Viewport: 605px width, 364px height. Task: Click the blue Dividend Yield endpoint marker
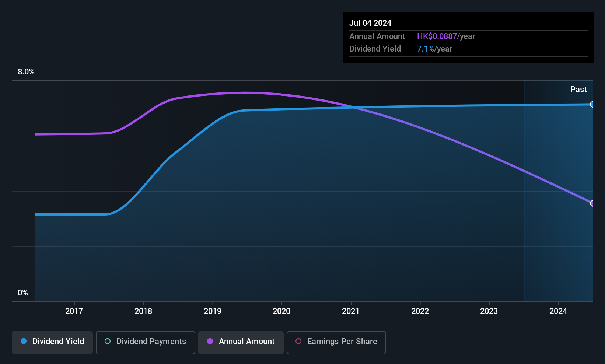[x=592, y=104]
